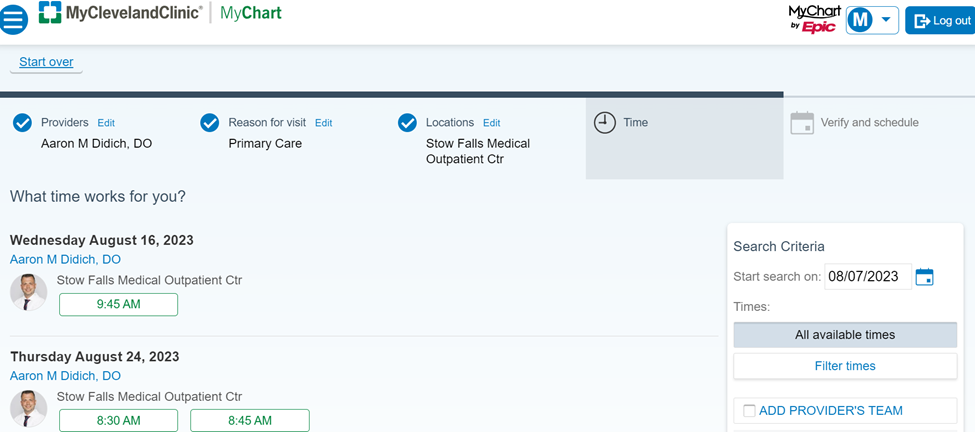Click the Log out button
975x432 pixels.
[940, 21]
